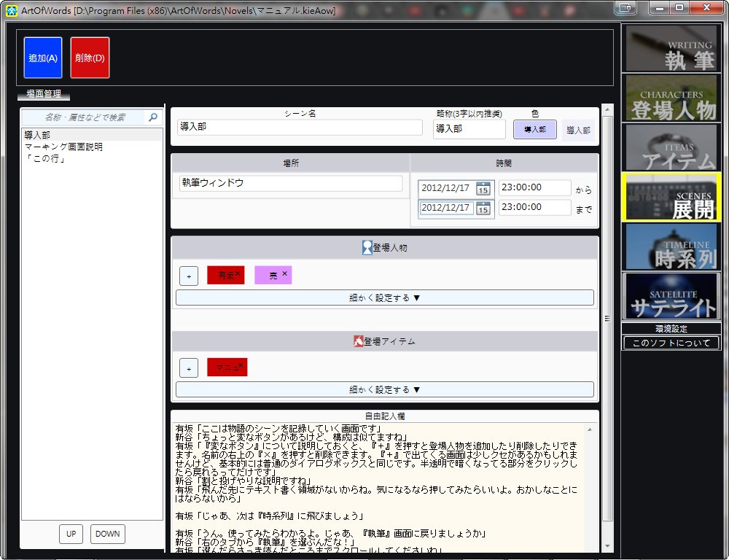The image size is (729, 560).
Task: Select scene マーキング画面説明 in the list
Action: (x=92, y=147)
